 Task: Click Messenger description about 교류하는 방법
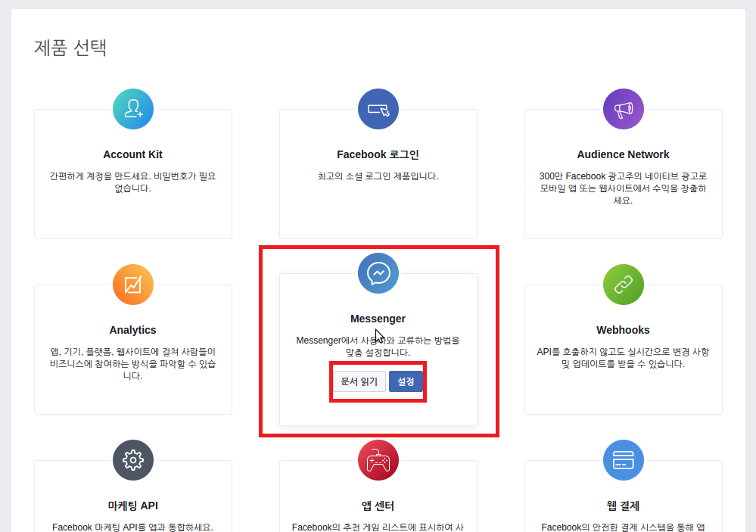coord(378,347)
